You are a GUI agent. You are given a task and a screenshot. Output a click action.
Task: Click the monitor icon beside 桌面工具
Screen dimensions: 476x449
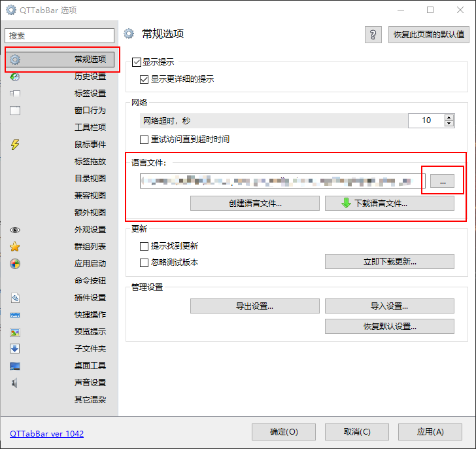tap(15, 366)
